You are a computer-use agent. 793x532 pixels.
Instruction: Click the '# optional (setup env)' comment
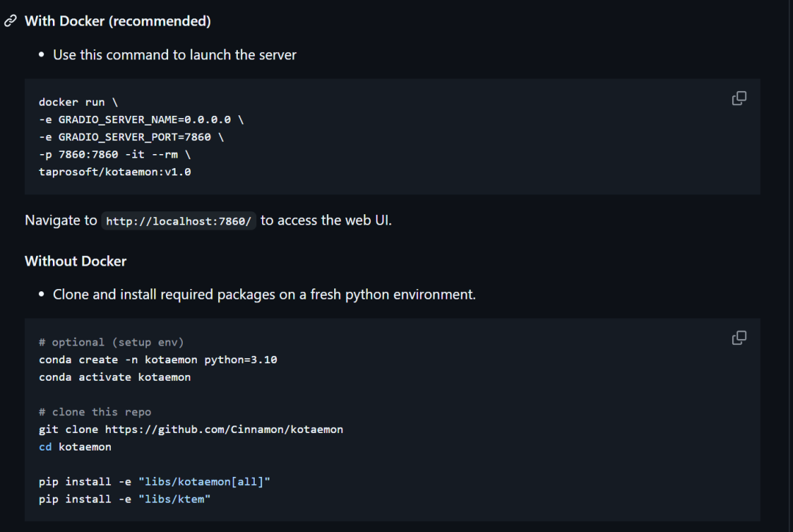[x=111, y=342]
